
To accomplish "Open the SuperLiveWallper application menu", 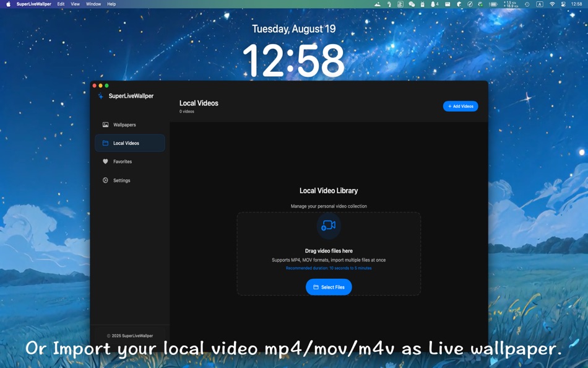I will [x=35, y=4].
